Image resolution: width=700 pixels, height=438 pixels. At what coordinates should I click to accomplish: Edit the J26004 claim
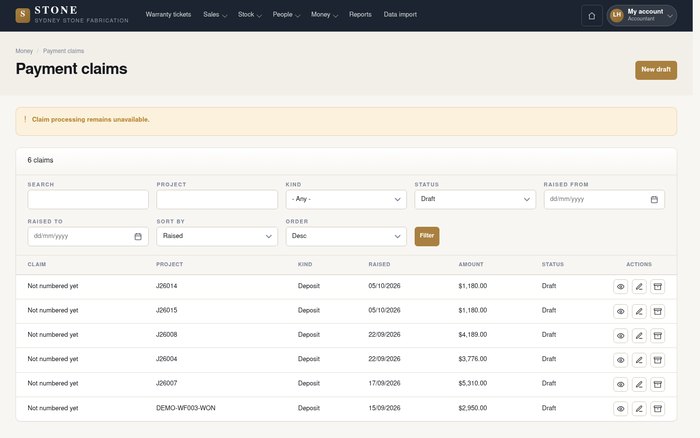[639, 360]
